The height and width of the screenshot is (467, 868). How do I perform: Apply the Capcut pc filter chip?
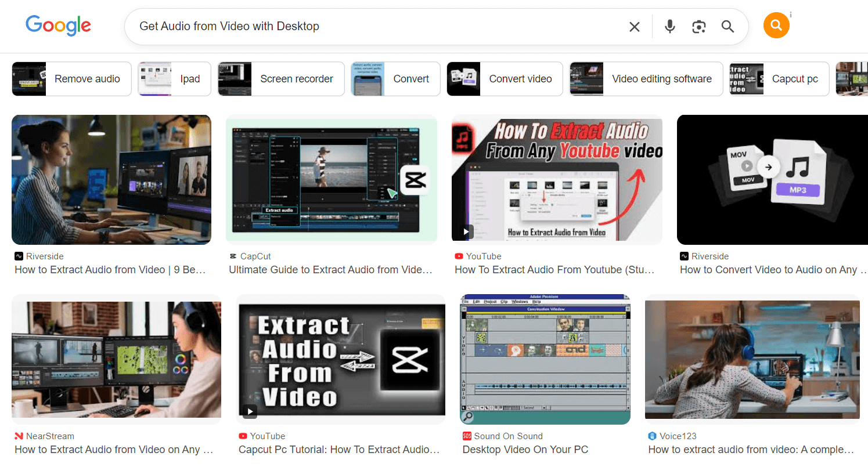[778, 79]
